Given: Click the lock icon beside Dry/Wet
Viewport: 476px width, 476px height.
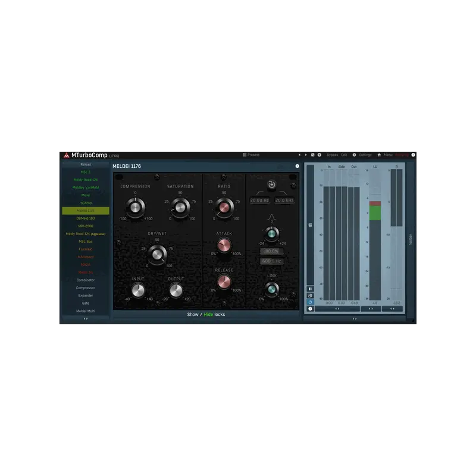Looking at the screenshot, I should pyautogui.click(x=118, y=242).
